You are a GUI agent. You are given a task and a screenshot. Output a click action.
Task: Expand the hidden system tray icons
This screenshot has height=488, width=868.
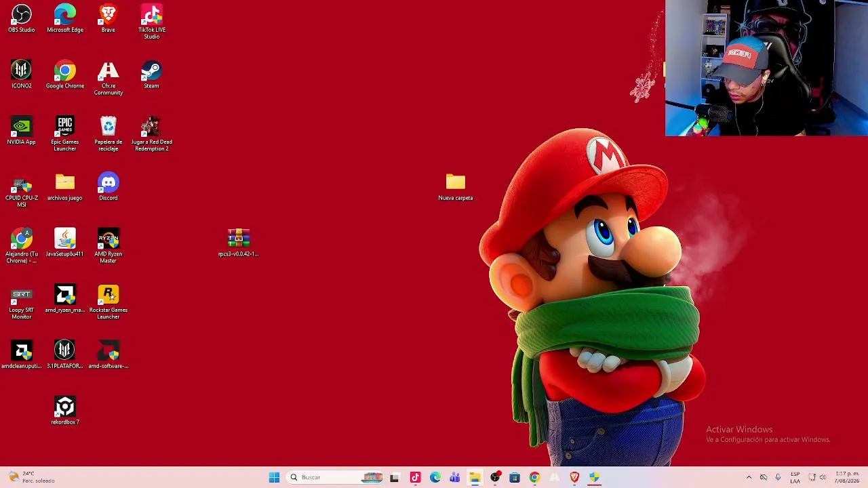click(x=749, y=477)
